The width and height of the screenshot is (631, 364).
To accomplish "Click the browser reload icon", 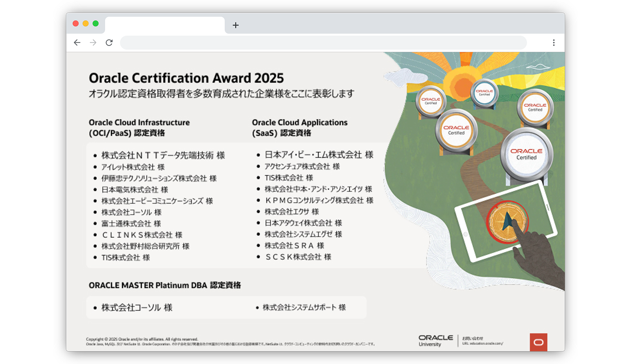I will (109, 42).
